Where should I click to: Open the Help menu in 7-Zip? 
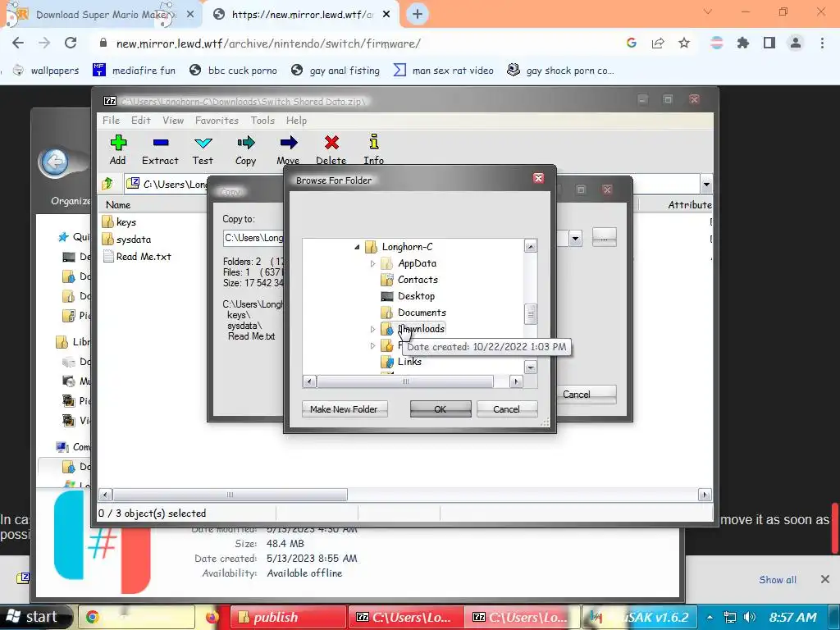(296, 121)
